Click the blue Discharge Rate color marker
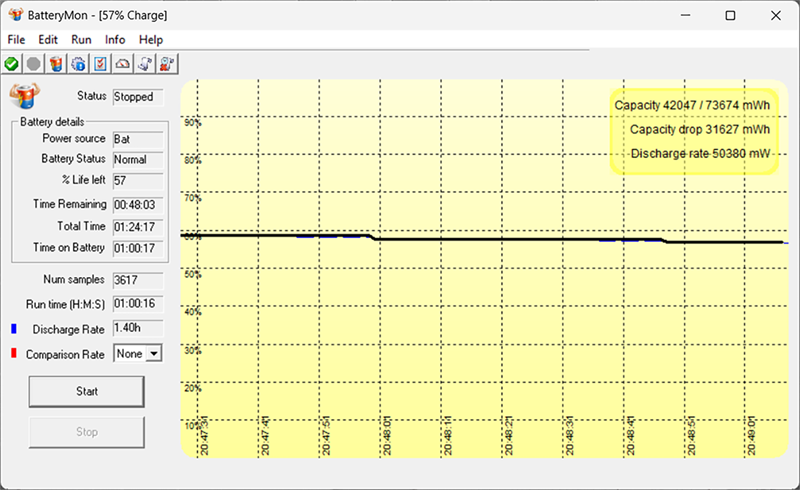The width and height of the screenshot is (800, 490). (x=14, y=328)
